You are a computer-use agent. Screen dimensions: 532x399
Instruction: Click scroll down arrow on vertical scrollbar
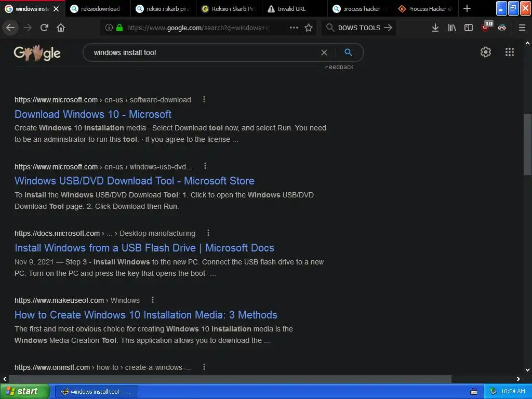pos(527,370)
